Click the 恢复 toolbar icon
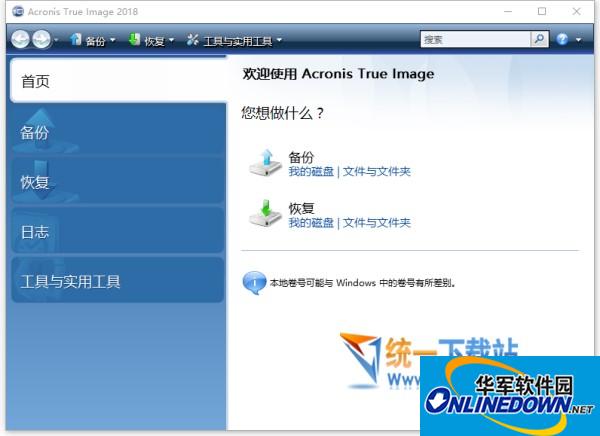Viewport: 600px width, 436px height. [x=134, y=39]
